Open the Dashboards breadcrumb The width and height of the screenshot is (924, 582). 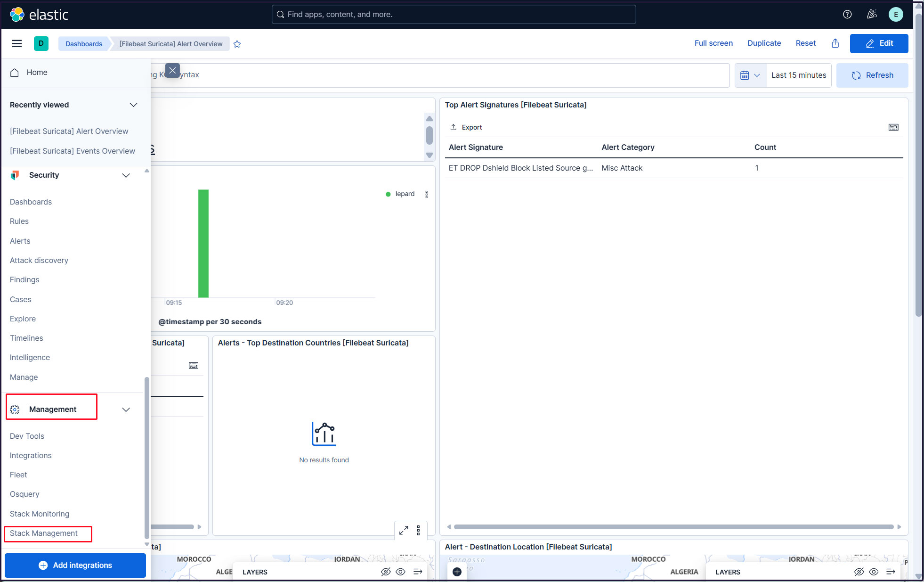click(84, 44)
